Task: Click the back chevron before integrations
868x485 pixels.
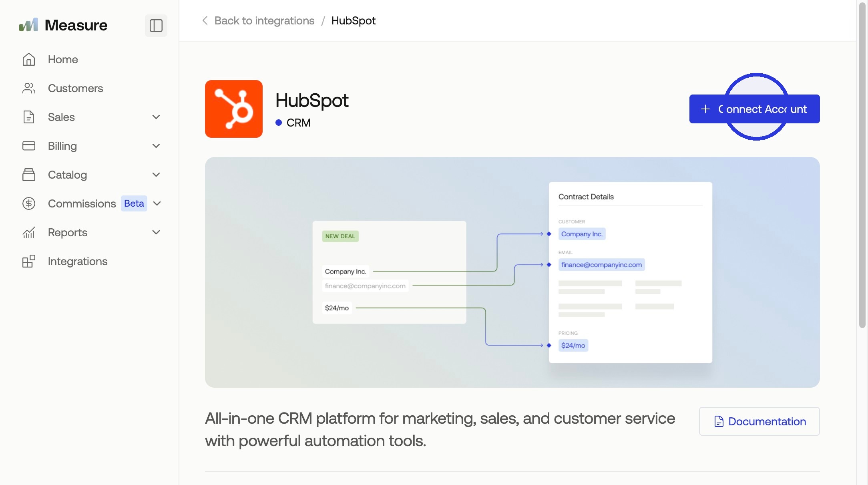Action: coord(205,20)
